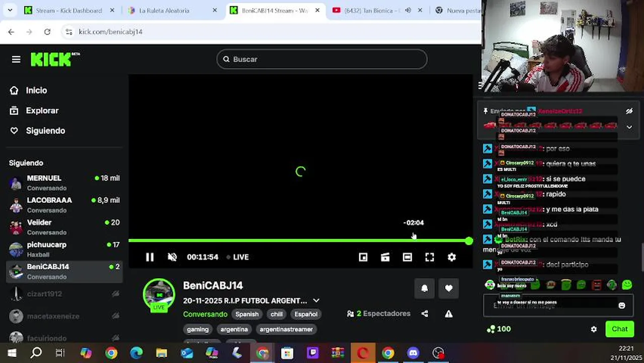Jump to LIVE in the player
This screenshot has width=644, height=363.
coord(237,257)
